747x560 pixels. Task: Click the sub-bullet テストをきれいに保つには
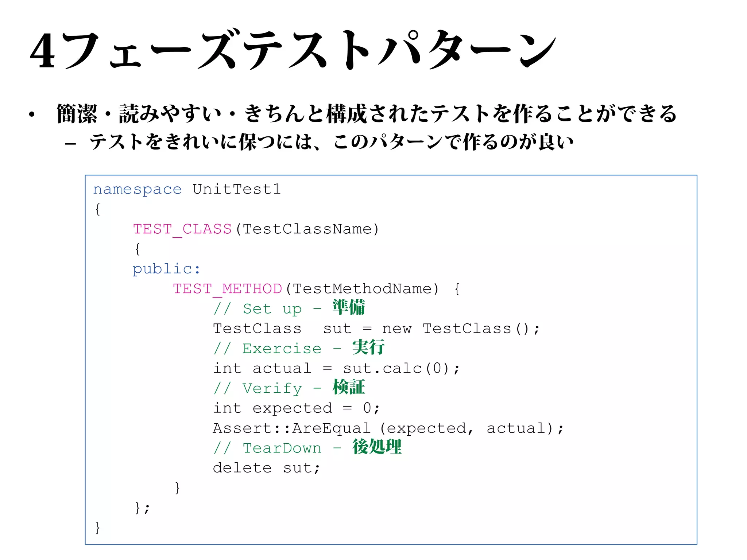click(332, 141)
